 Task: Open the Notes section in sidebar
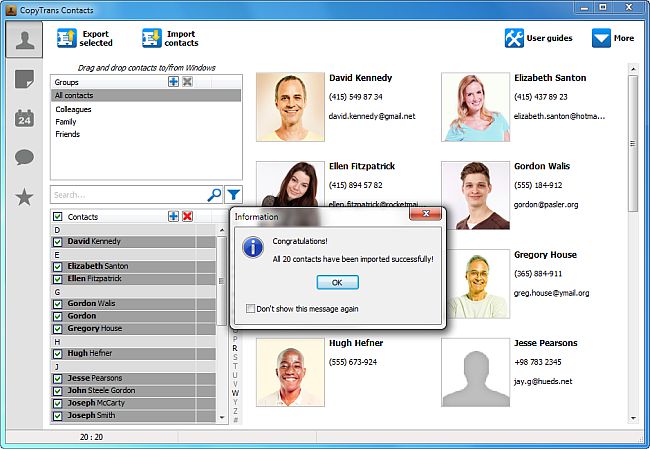(24, 79)
